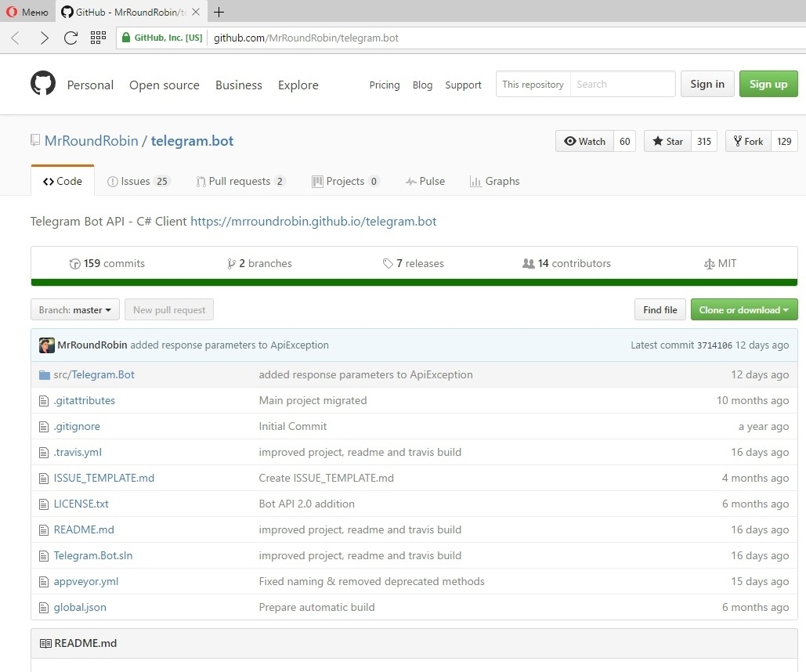This screenshot has height=672, width=806.
Task: Click the New pull request button
Action: tap(169, 309)
